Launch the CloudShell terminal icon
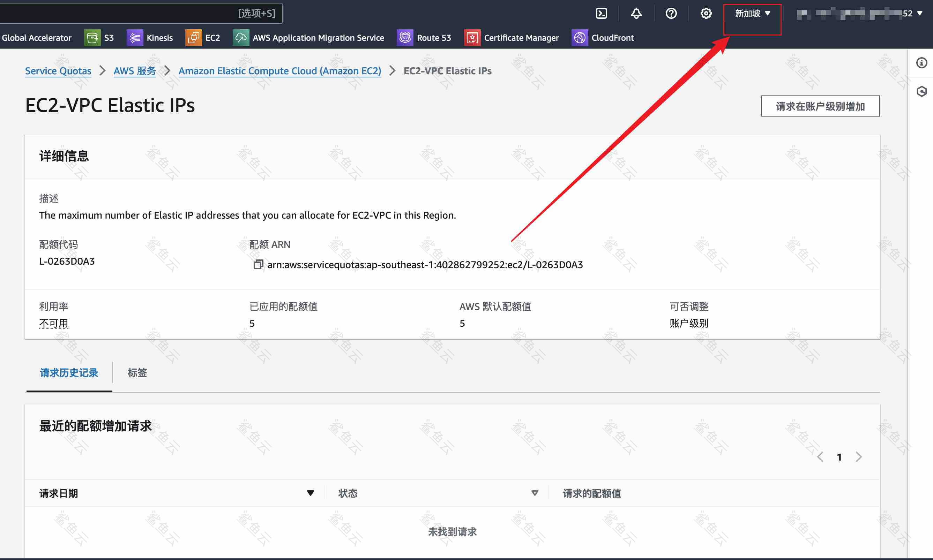The width and height of the screenshot is (933, 560). click(602, 13)
